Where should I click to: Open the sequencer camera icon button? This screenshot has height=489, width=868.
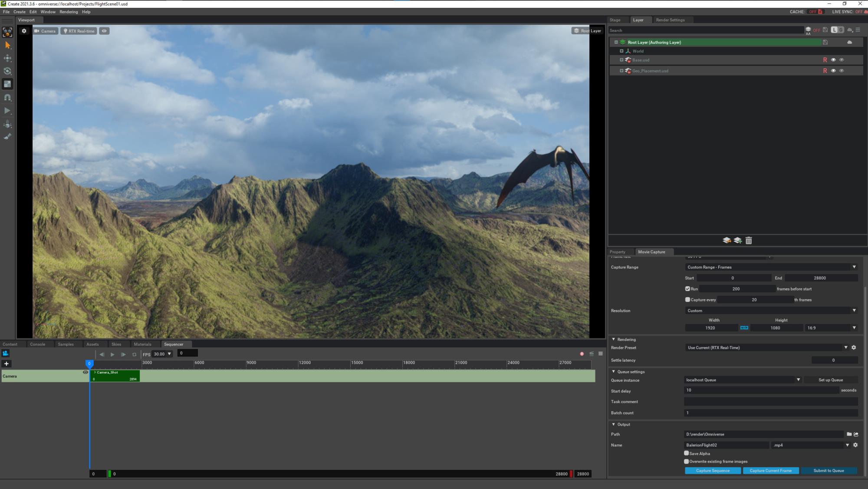[6, 354]
